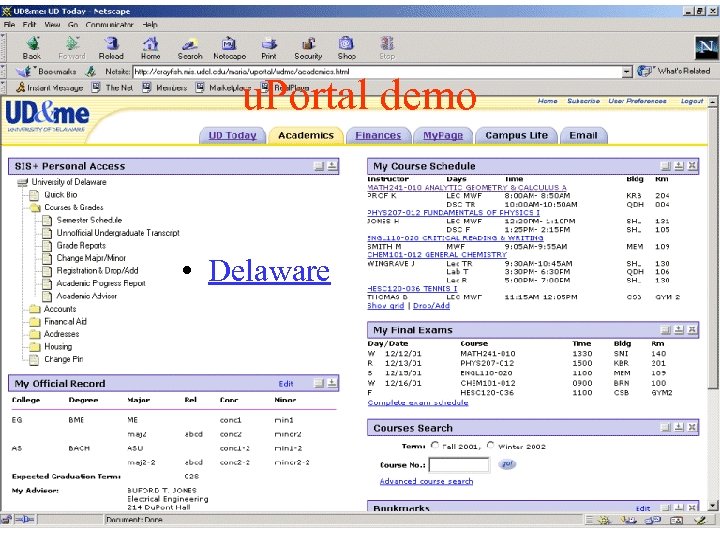Screen dimensions: 720x540
Task: Minimize the My Official Record channel
Action: coord(319,383)
